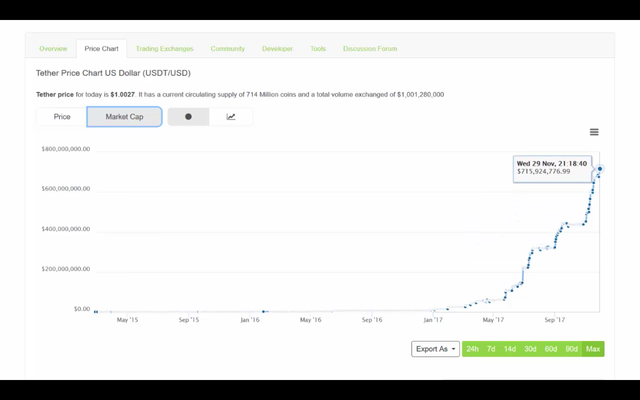Click the Jan '16 axis label

click(x=250, y=320)
